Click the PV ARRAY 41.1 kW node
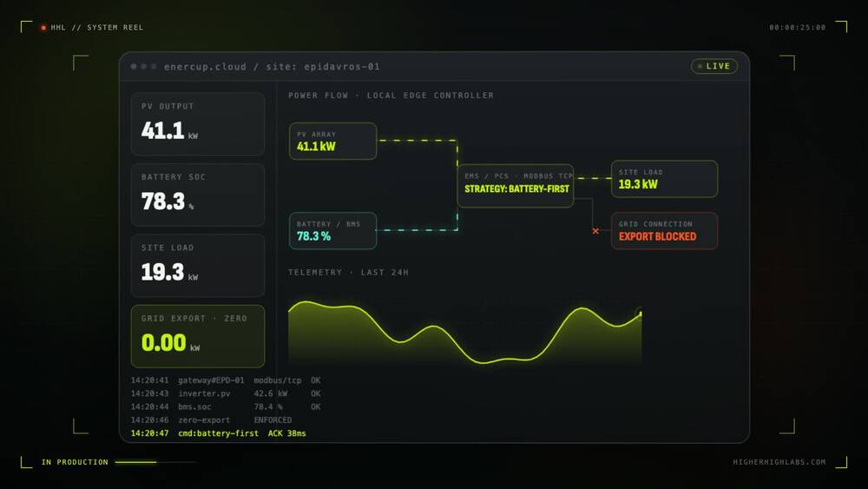 332,142
